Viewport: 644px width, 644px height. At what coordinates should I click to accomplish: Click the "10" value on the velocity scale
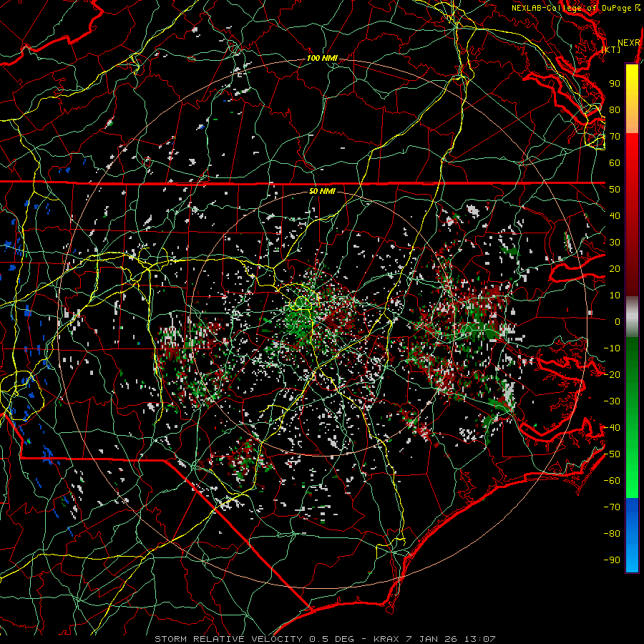(615, 296)
